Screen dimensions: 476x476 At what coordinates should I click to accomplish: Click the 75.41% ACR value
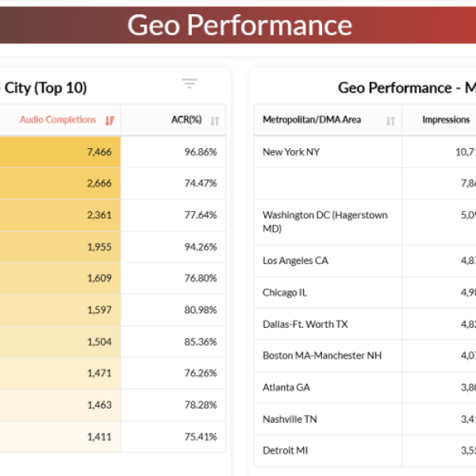(201, 437)
